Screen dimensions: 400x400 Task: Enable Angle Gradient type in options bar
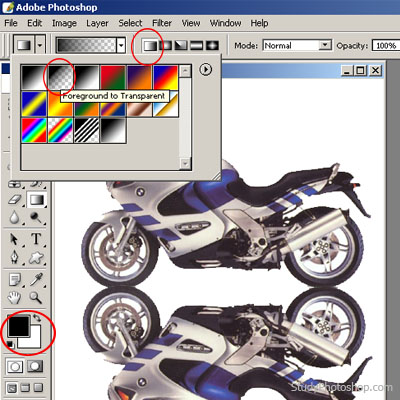point(181,45)
